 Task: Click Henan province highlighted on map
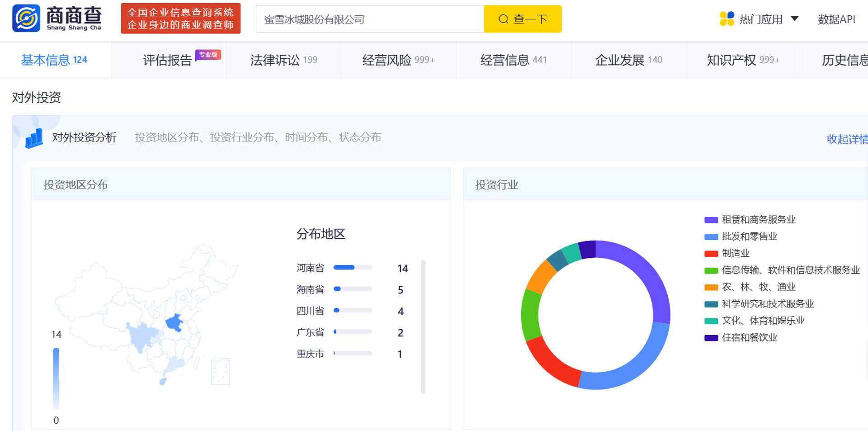tap(175, 322)
